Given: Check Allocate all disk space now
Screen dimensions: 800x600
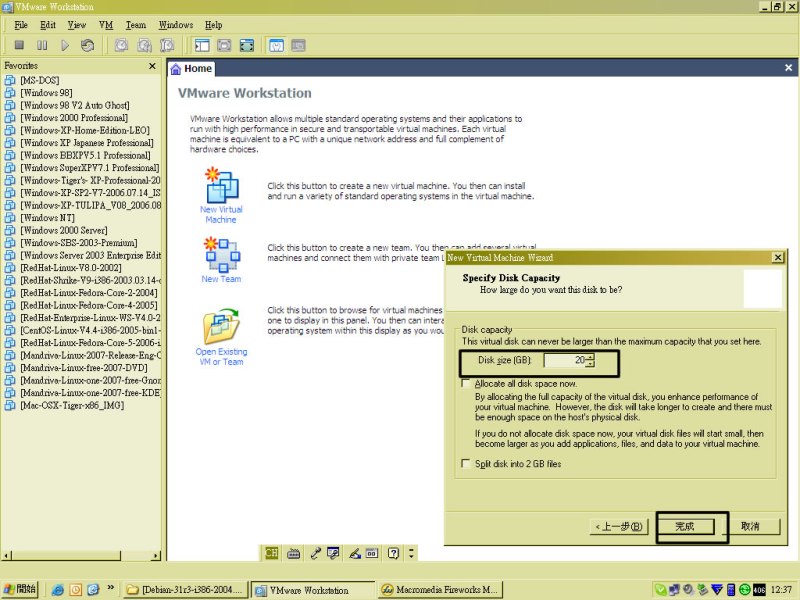Looking at the screenshot, I should tap(465, 383).
